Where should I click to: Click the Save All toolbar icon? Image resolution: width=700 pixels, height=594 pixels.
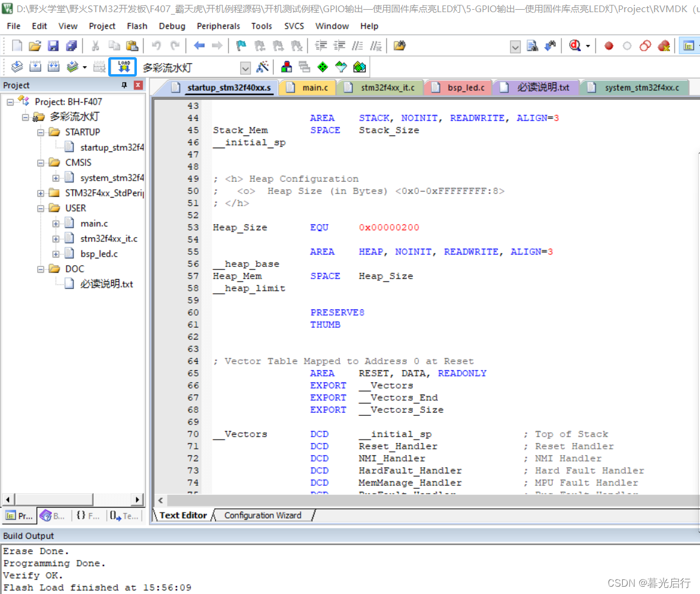pyautogui.click(x=71, y=46)
